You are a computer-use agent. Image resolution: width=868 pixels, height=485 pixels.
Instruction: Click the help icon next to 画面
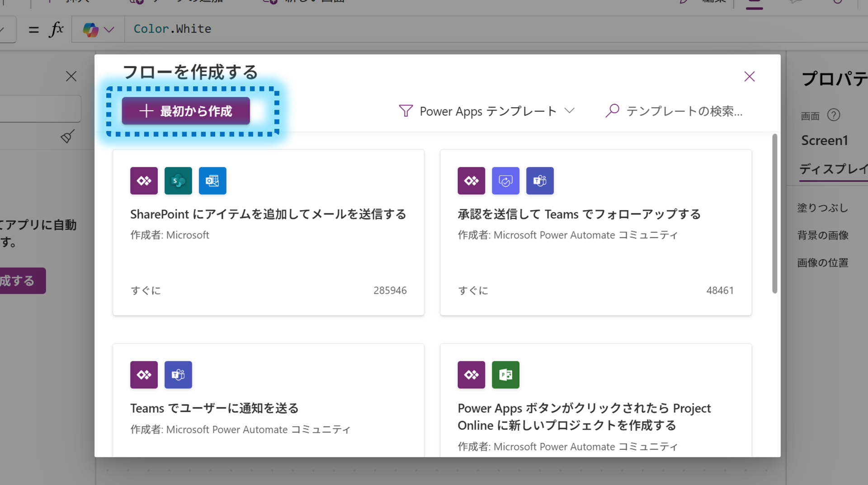833,115
